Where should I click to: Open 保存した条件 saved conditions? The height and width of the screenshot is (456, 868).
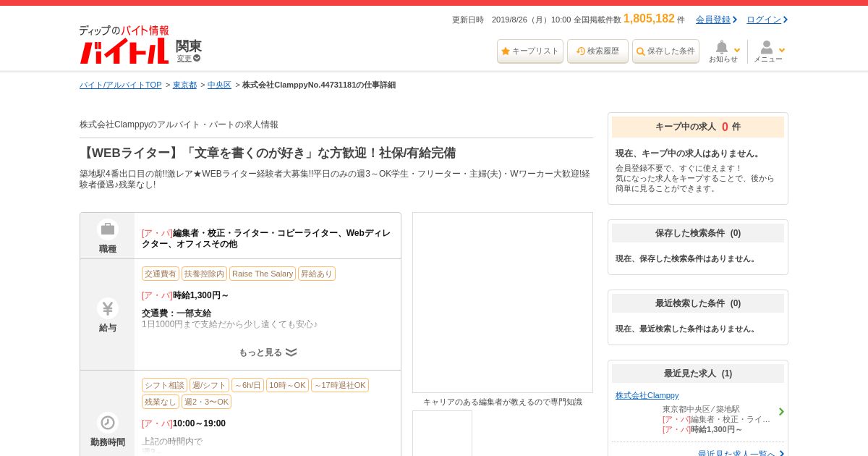pyautogui.click(x=665, y=51)
